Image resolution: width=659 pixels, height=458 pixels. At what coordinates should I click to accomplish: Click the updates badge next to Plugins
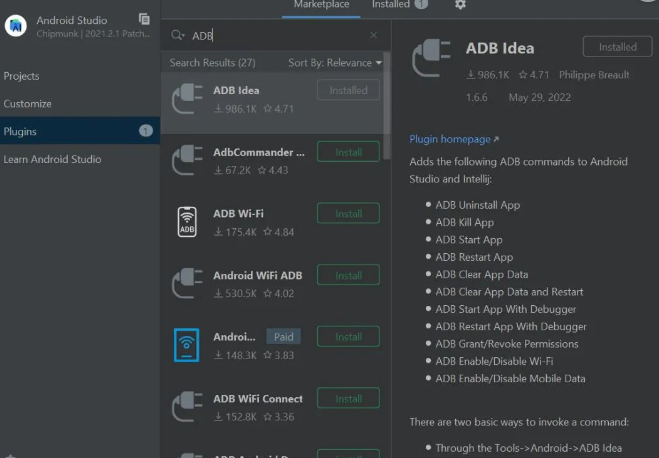tap(146, 131)
